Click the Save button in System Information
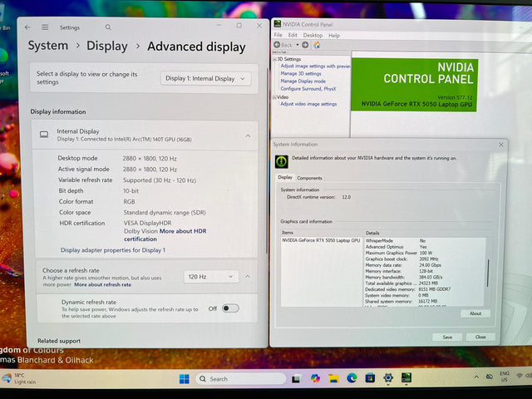This screenshot has width=532, height=399. [x=447, y=337]
